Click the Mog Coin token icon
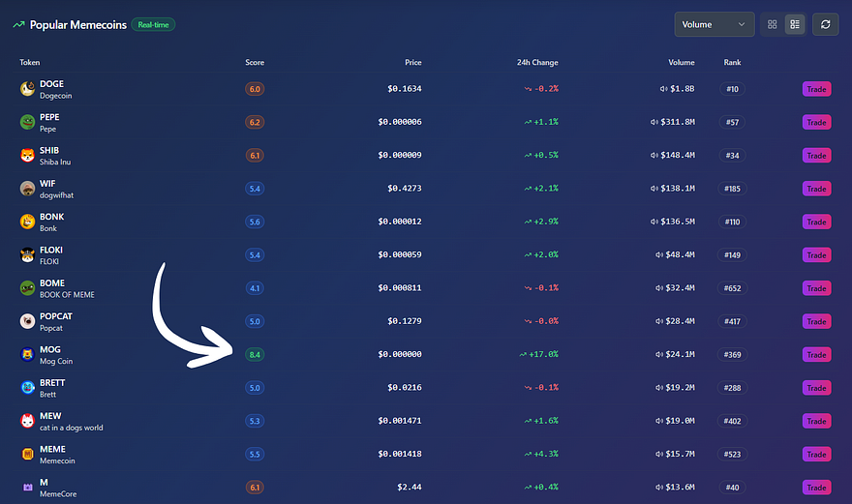 point(27,355)
